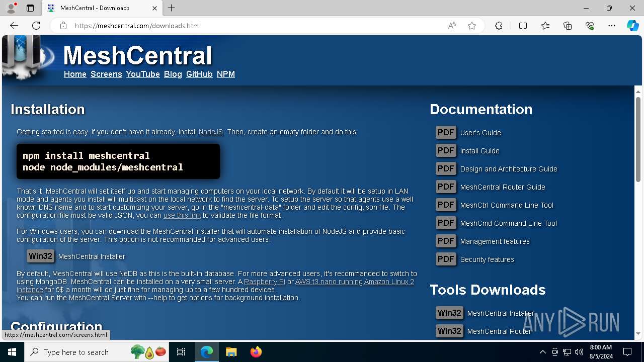Open the GitHub navigation link
644x362 pixels.
[x=199, y=74]
